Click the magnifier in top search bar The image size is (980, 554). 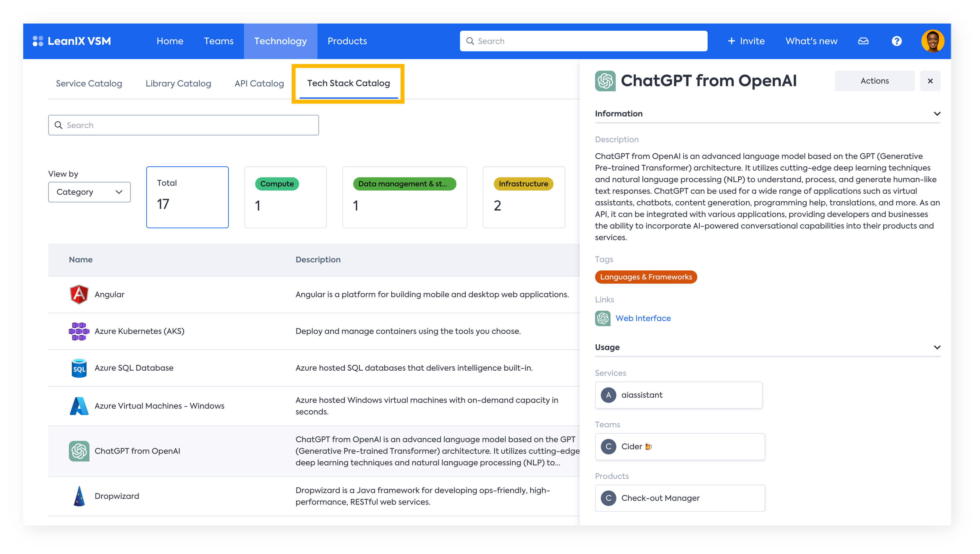point(470,41)
